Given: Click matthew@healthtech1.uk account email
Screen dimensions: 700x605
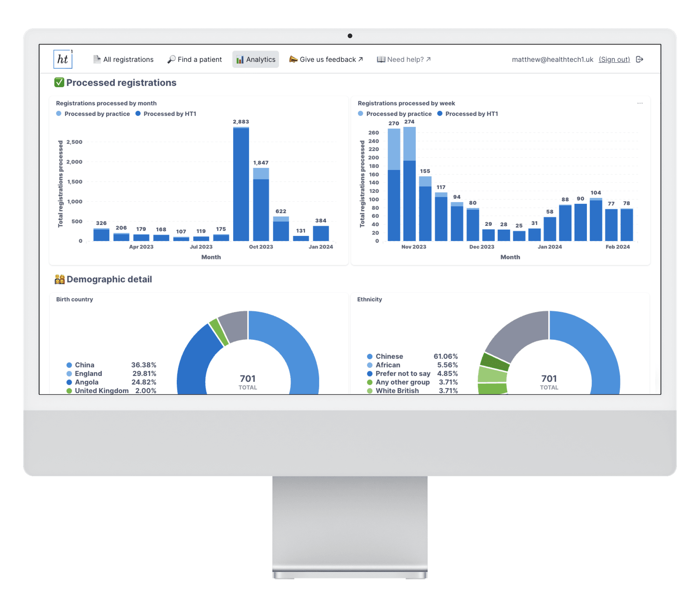Looking at the screenshot, I should pyautogui.click(x=552, y=59).
